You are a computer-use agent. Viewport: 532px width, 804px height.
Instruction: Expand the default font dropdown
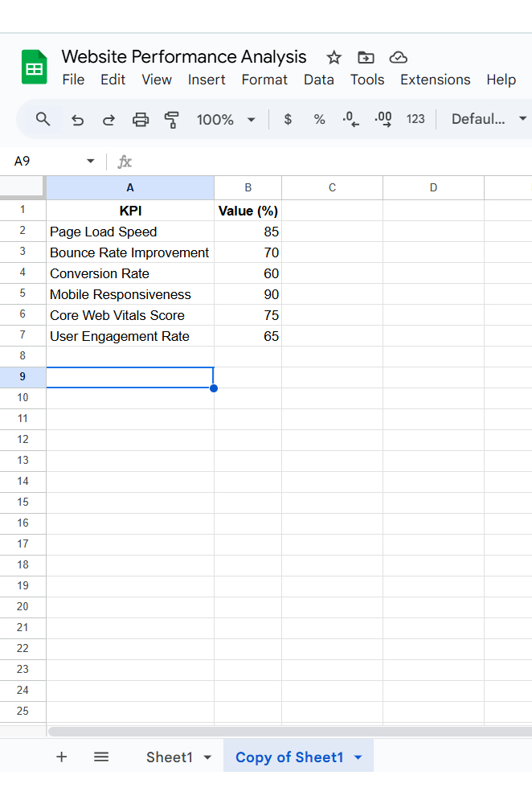coord(489,119)
